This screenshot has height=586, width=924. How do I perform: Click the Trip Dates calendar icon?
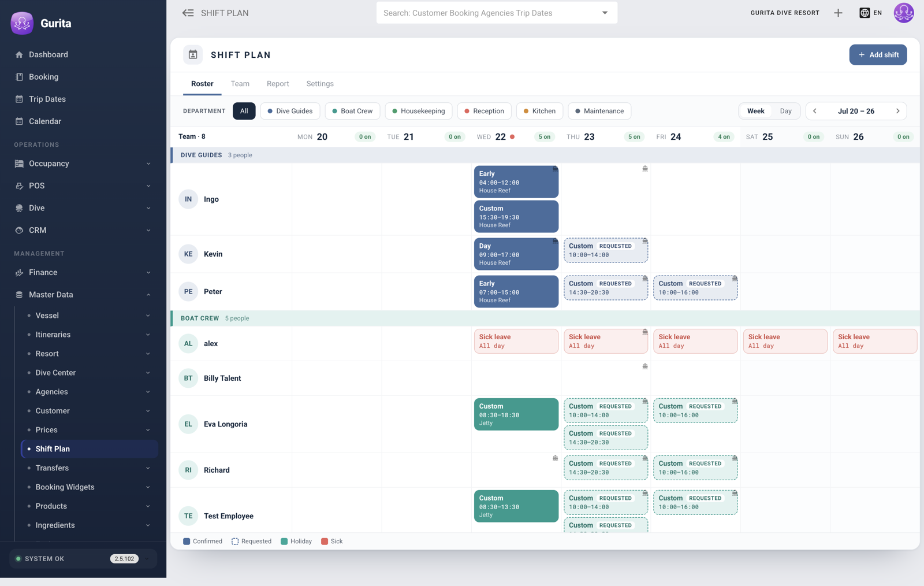(x=19, y=99)
